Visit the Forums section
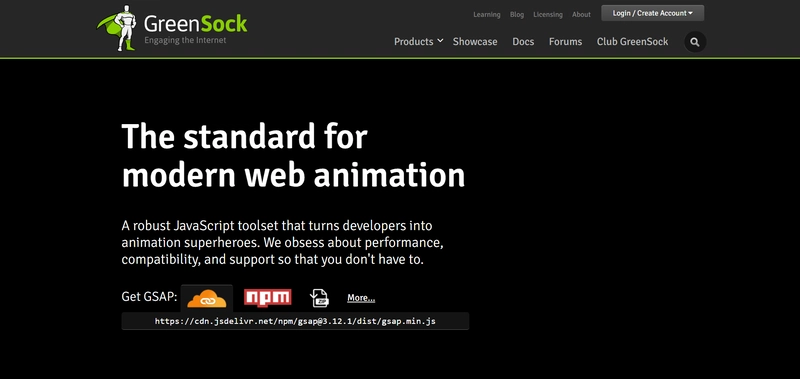The width and height of the screenshot is (800, 379). (x=565, y=42)
